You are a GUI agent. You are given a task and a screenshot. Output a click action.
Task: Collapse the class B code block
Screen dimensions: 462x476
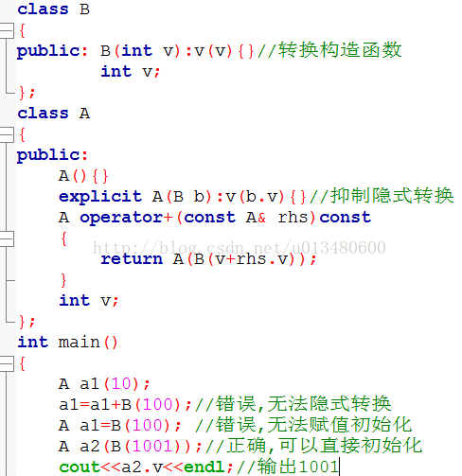(x=7, y=30)
